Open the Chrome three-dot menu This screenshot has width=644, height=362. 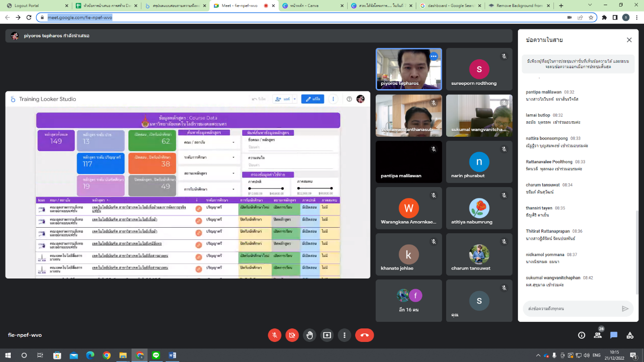pos(637,17)
